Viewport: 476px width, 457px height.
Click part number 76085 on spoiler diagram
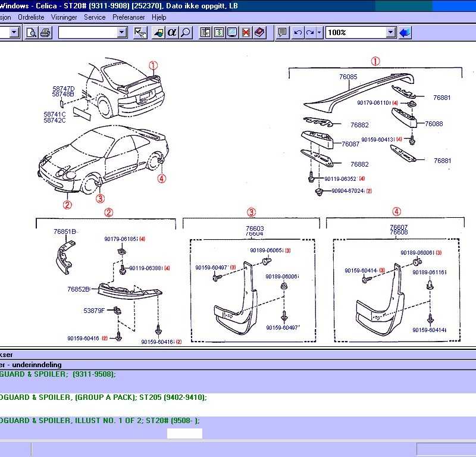348,77
